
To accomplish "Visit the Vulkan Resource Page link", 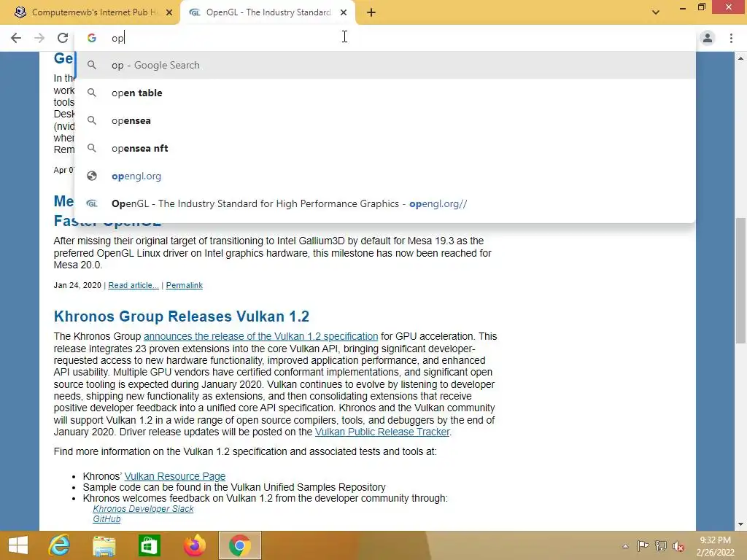I will (175, 476).
